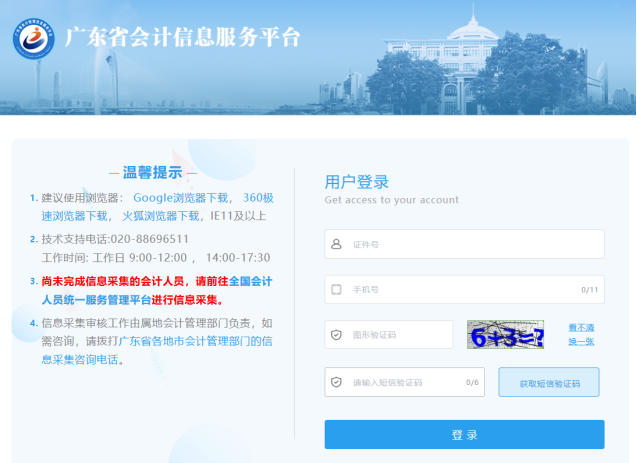Open 全国会计人员统一服务管理平台 link
The height and width of the screenshot is (463, 637).
coord(157,290)
